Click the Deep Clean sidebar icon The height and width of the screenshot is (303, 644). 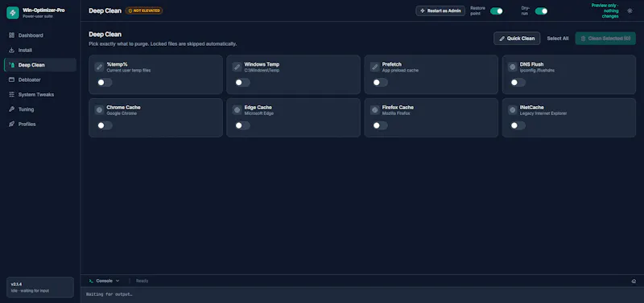coord(11,65)
